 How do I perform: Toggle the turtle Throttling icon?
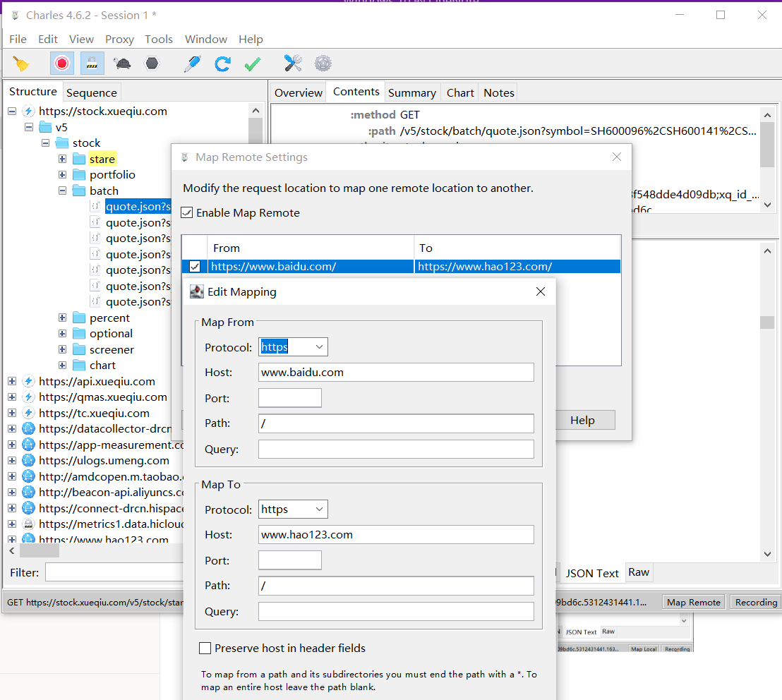[x=121, y=64]
